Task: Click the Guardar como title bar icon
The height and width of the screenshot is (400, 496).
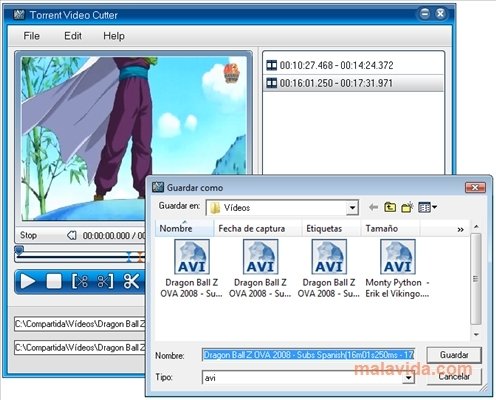Action: tap(158, 187)
